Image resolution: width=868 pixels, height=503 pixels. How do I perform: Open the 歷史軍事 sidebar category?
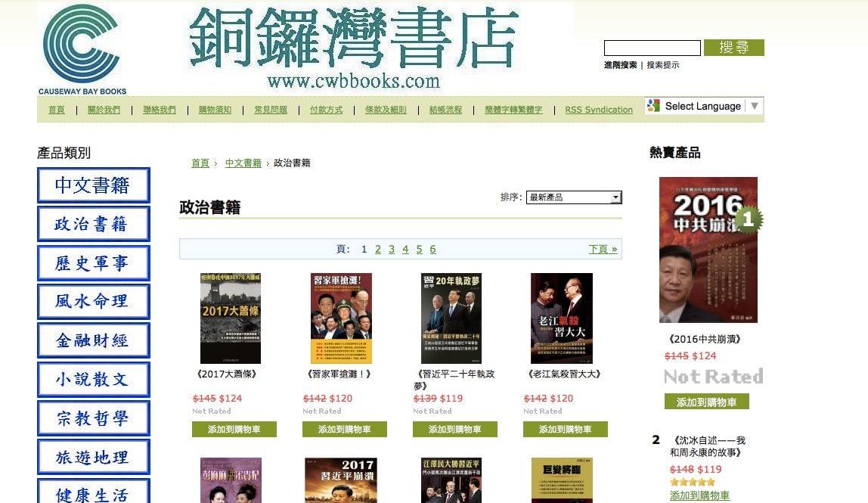[94, 262]
